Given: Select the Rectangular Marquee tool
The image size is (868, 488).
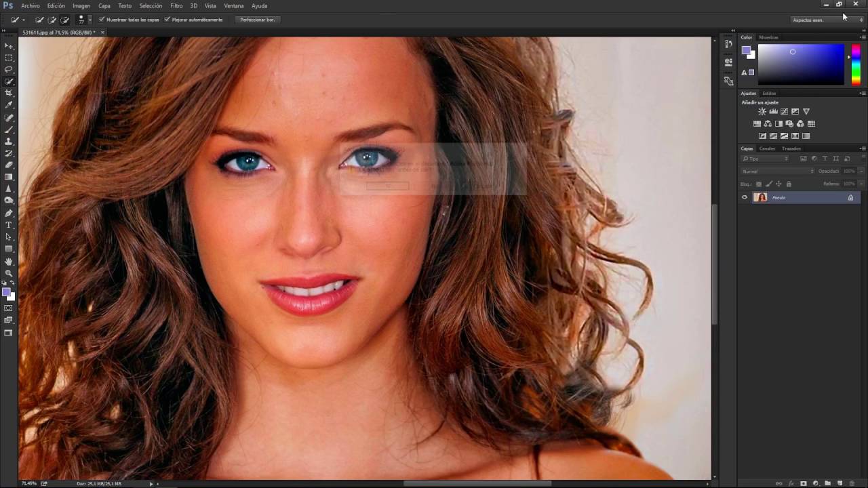Looking at the screenshot, I should 9,58.
